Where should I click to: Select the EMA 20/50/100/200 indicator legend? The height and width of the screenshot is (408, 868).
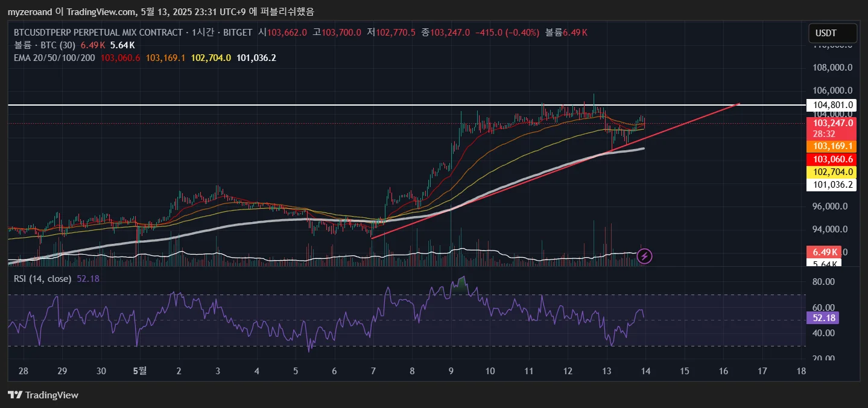coord(54,58)
